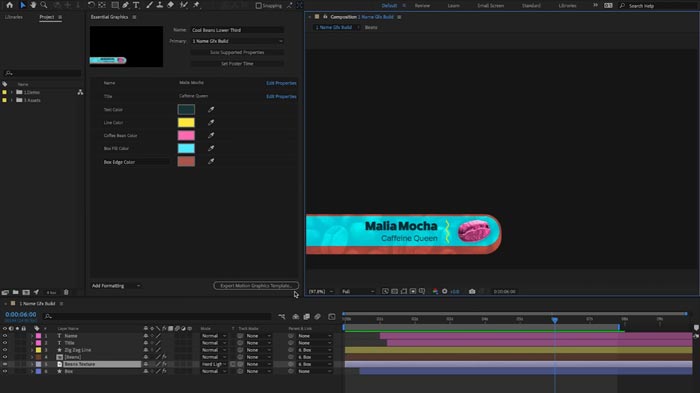Click Export Motion Graphics Template button
The width and height of the screenshot is (700, 393).
point(256,286)
